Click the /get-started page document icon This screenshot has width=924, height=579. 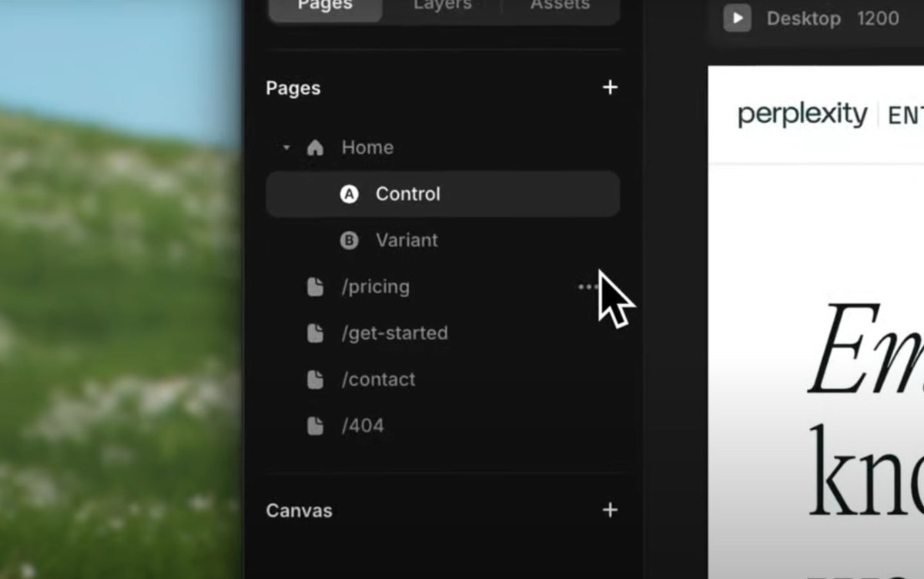316,333
